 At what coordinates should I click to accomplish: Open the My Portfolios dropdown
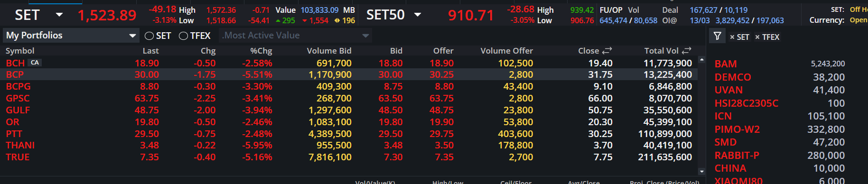tap(71, 36)
